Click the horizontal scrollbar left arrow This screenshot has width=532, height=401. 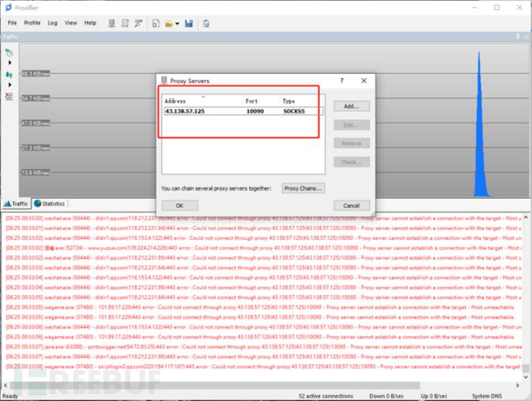[5, 386]
